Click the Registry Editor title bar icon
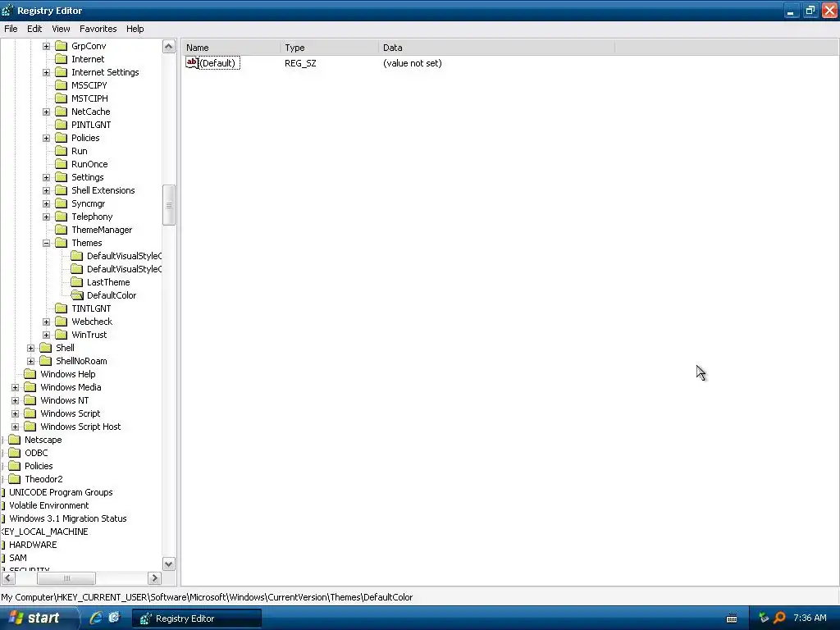The image size is (840, 630). [7, 10]
